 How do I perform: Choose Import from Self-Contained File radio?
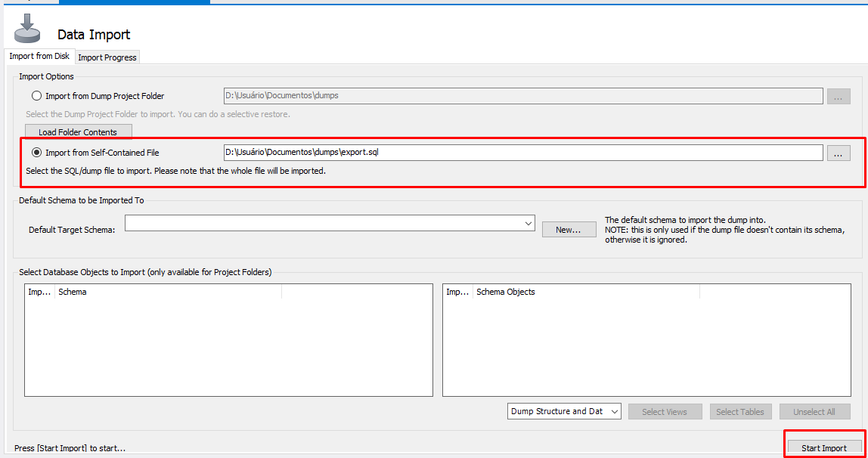pyautogui.click(x=36, y=153)
